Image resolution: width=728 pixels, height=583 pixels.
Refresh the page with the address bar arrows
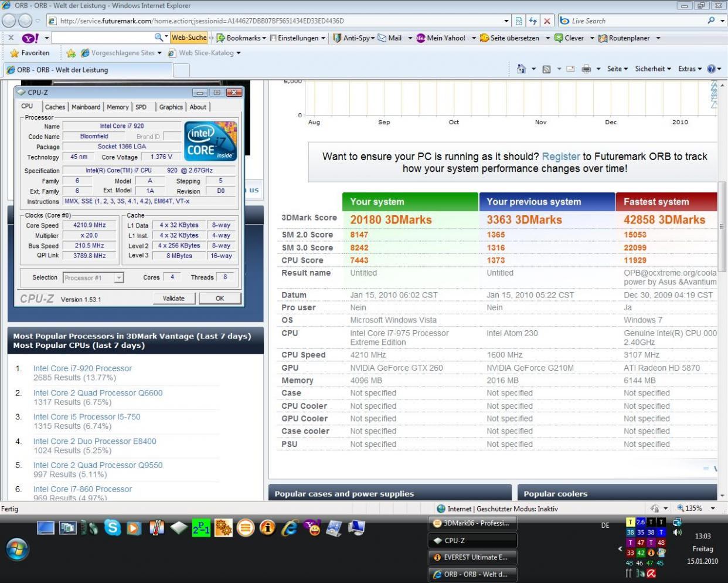(x=533, y=21)
